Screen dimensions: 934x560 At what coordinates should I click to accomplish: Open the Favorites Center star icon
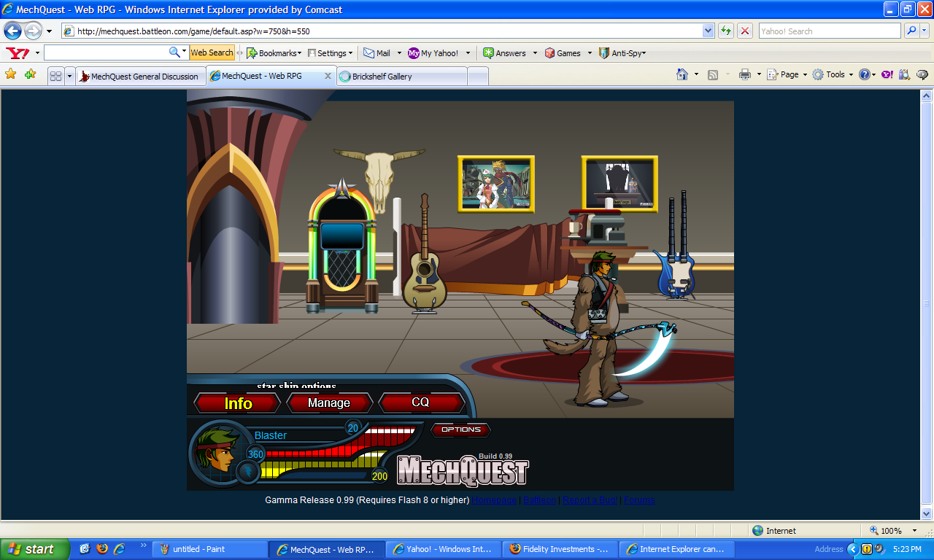pos(10,74)
